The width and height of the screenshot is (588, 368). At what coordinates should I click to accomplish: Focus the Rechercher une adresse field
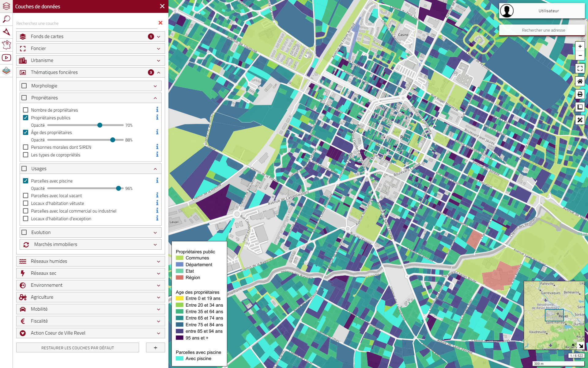(542, 30)
